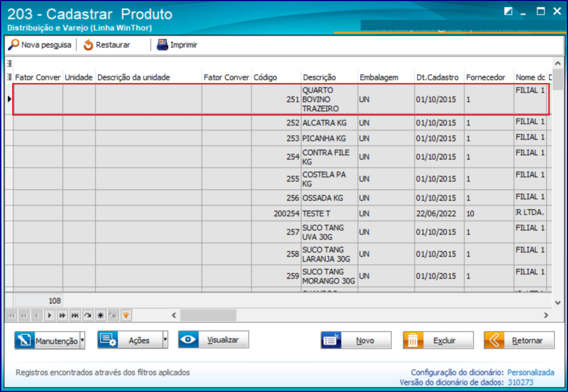Open the orange filter funnel button
The width and height of the screenshot is (568, 392).
pos(126,316)
